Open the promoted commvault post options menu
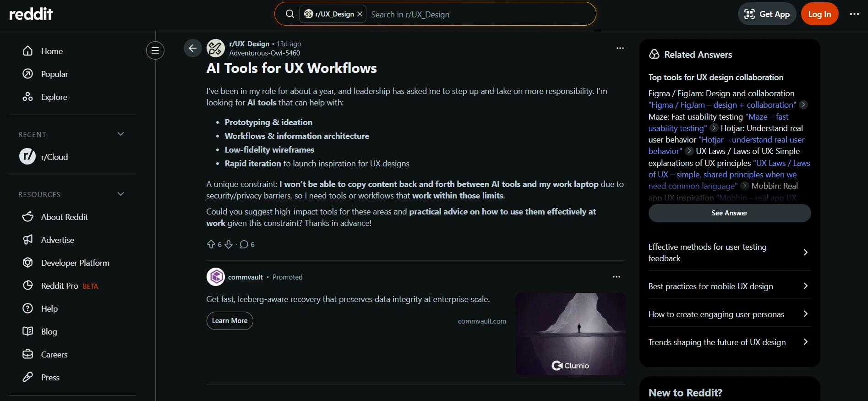The image size is (868, 401). [616, 277]
